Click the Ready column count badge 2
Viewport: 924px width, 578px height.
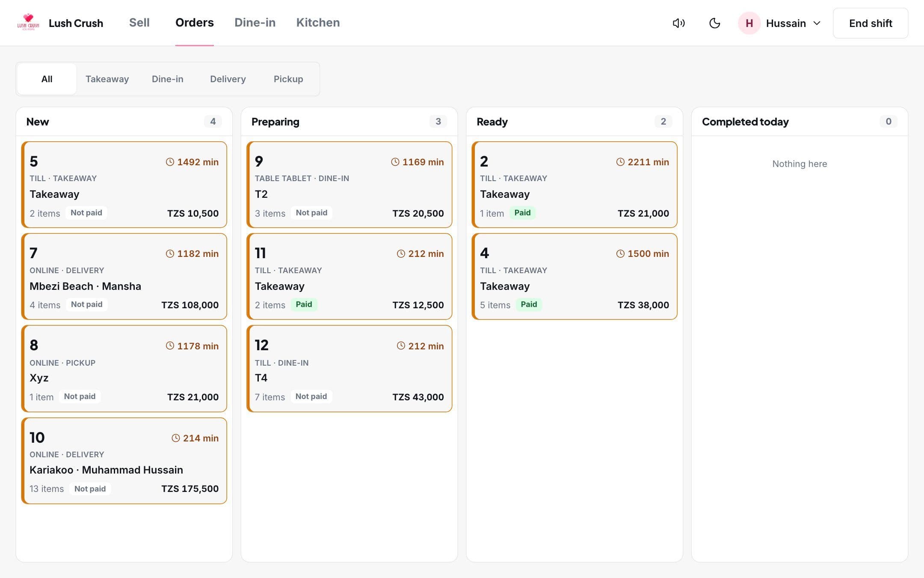click(663, 122)
